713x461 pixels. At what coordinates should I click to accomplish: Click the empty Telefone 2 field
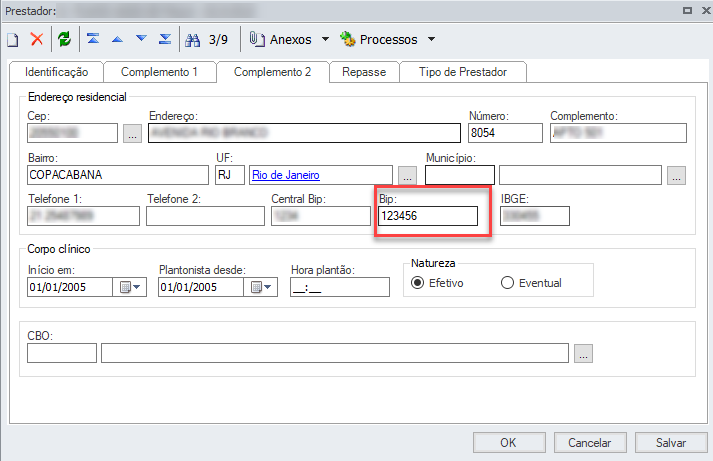[205, 216]
